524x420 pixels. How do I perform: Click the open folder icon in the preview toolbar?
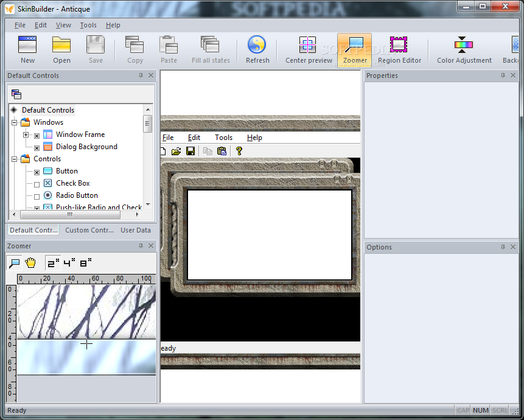click(x=176, y=152)
